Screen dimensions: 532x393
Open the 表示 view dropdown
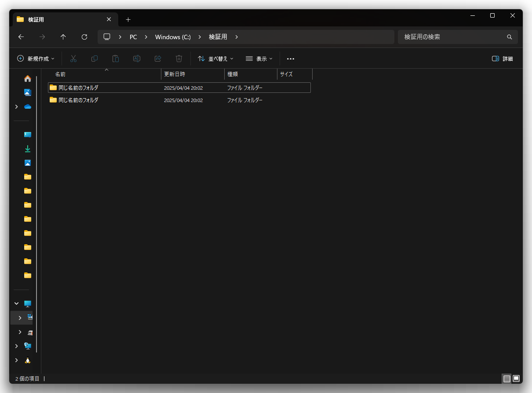click(x=259, y=59)
